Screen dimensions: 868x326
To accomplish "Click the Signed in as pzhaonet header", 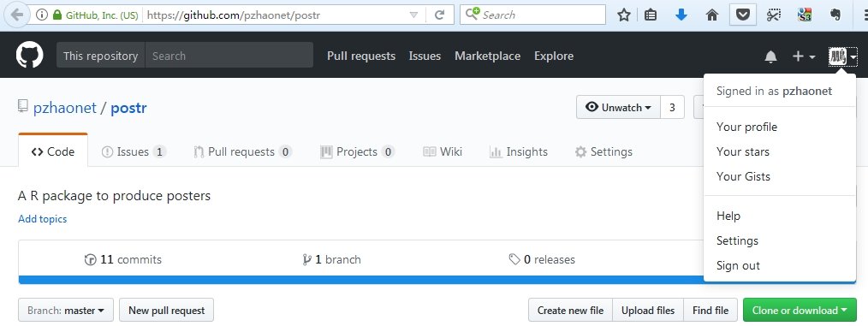I will click(x=774, y=92).
